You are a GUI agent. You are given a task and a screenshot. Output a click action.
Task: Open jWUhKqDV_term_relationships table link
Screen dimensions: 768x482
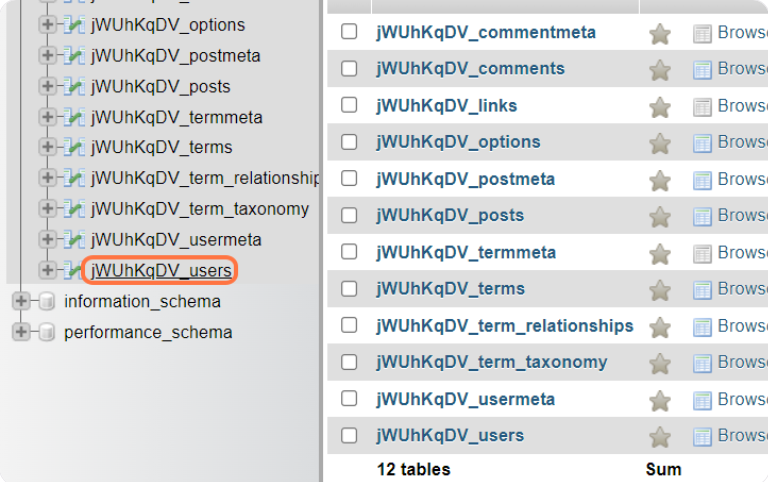coord(504,326)
